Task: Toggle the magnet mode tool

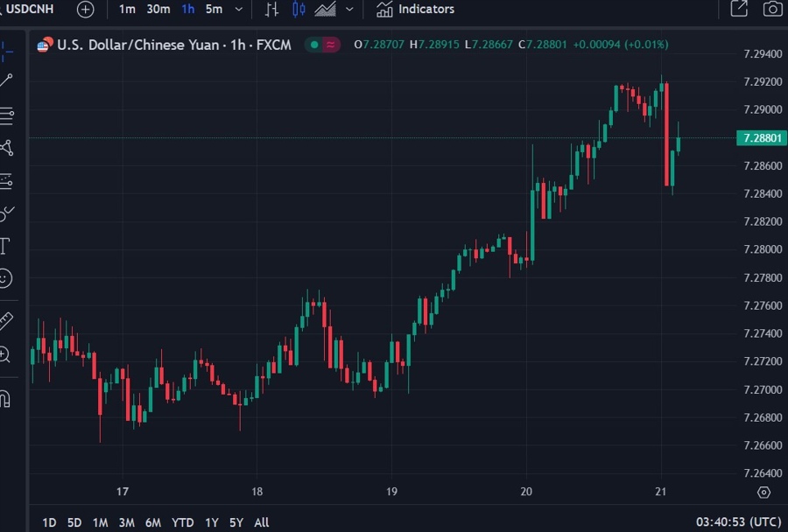Action: click(5, 398)
